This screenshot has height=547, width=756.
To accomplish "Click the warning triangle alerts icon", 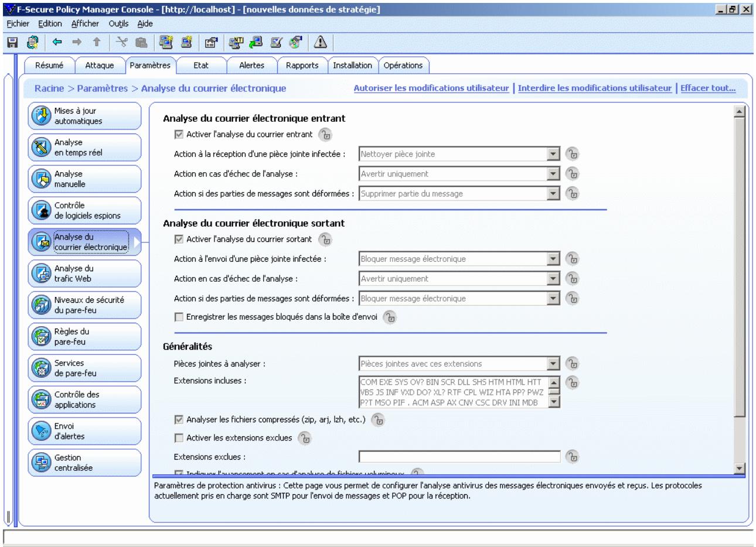I will click(320, 42).
